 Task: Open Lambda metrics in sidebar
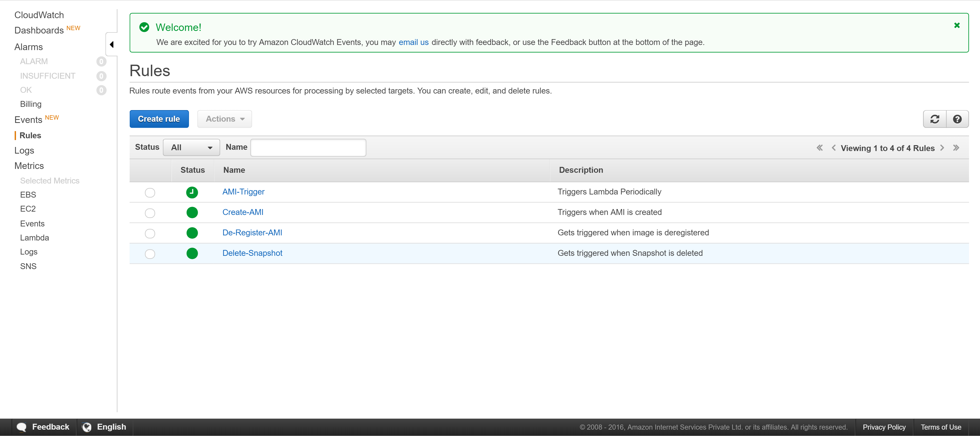(35, 238)
